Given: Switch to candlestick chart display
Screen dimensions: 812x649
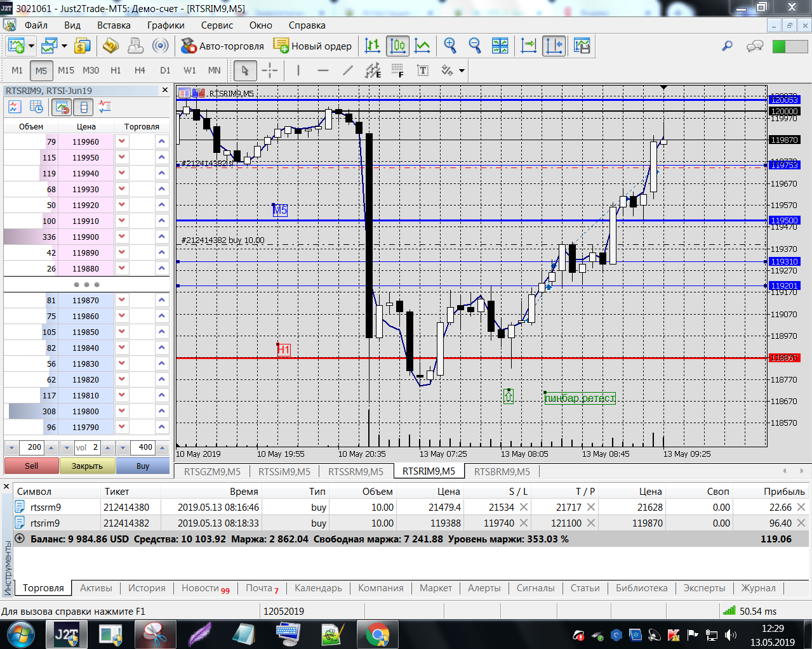Looking at the screenshot, I should click(x=397, y=46).
